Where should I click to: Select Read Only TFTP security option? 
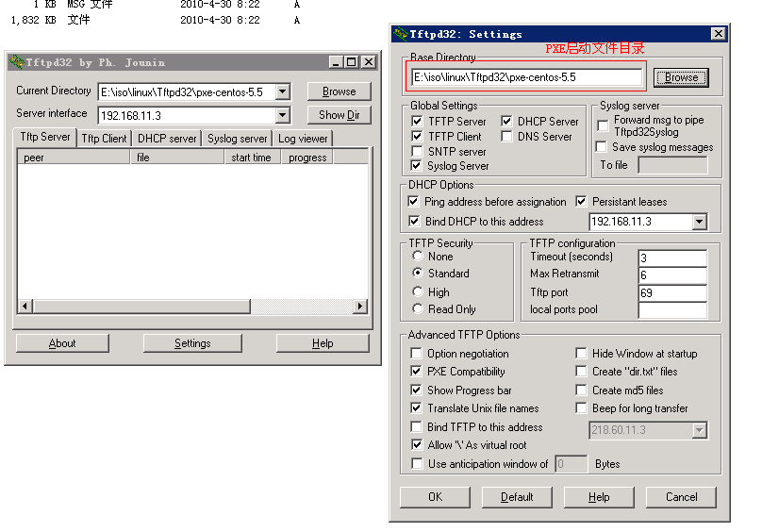(418, 308)
